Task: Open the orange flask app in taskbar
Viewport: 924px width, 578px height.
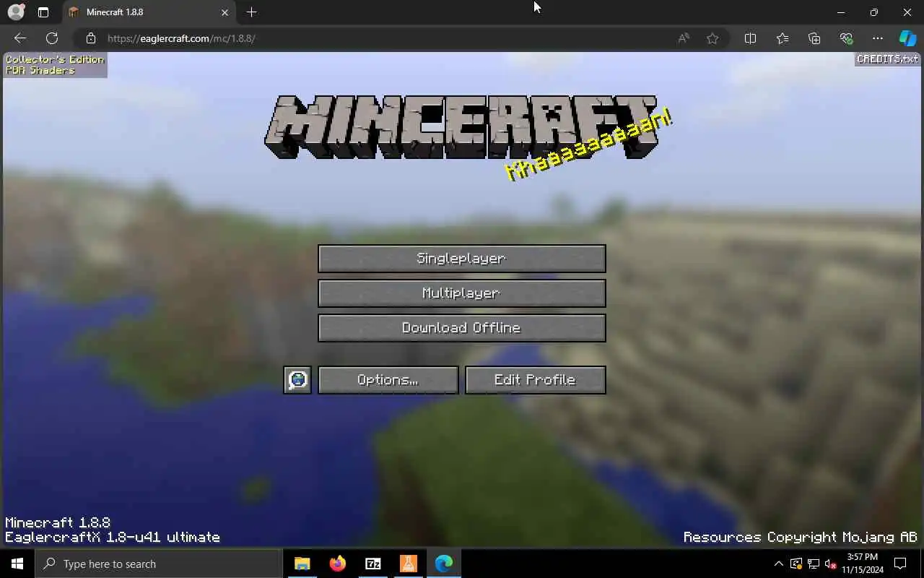Action: pos(408,564)
